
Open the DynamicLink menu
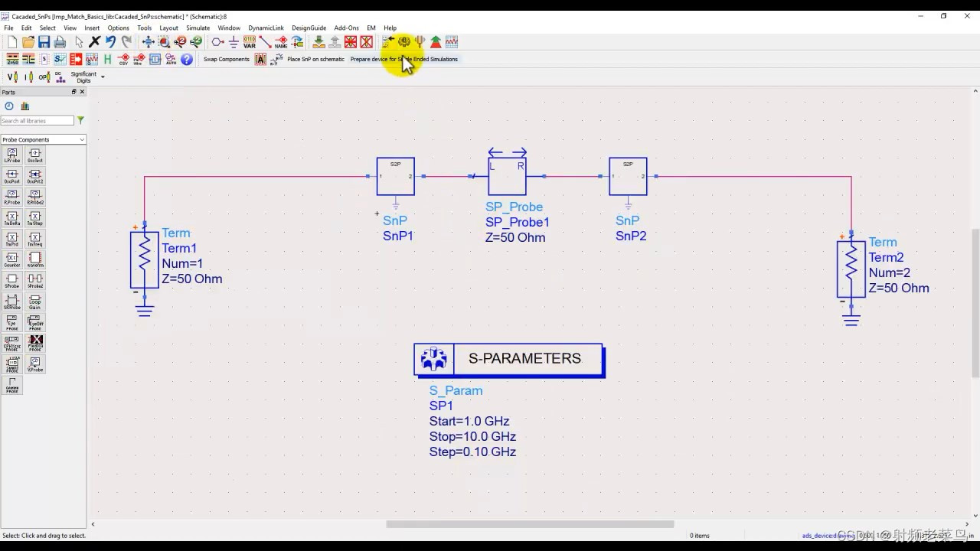(x=266, y=28)
